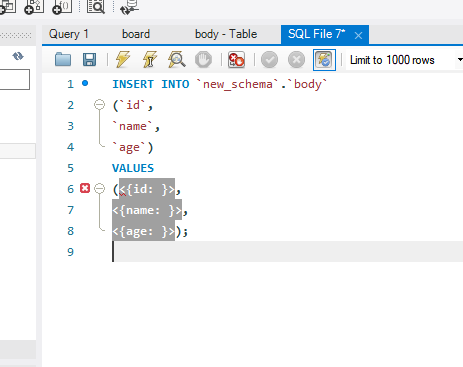Commit transaction with the checkmark icon

pyautogui.click(x=269, y=60)
